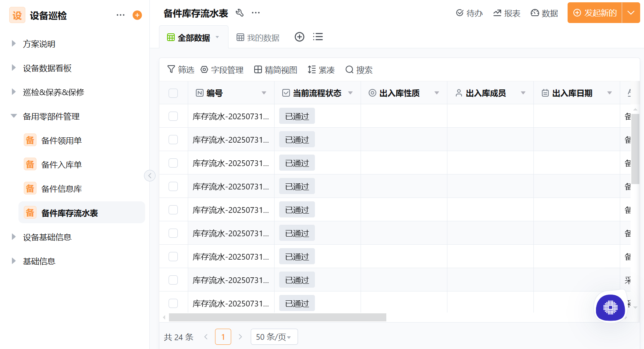The image size is (644, 349).
Task: Check the select-all checkbox in the table header
Action: tap(173, 93)
